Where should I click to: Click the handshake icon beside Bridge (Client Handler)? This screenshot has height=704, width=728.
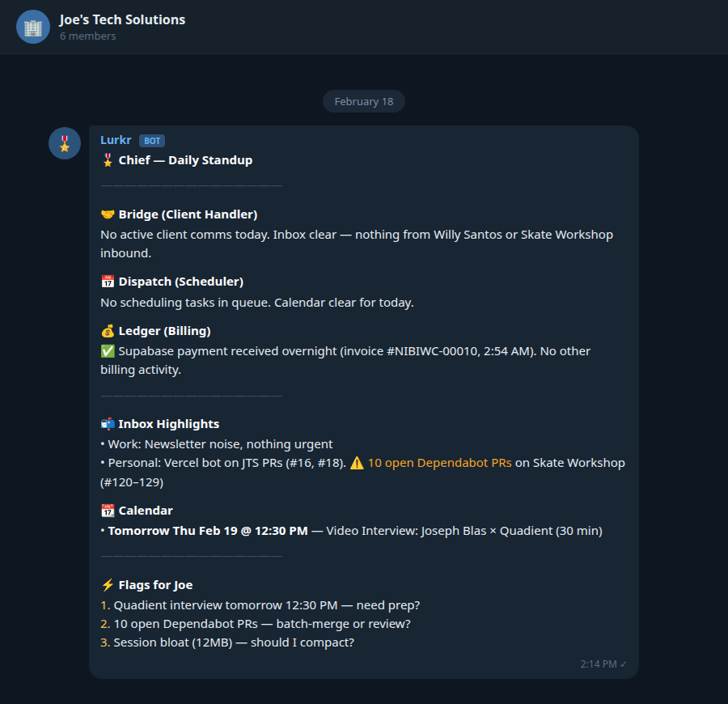[106, 214]
